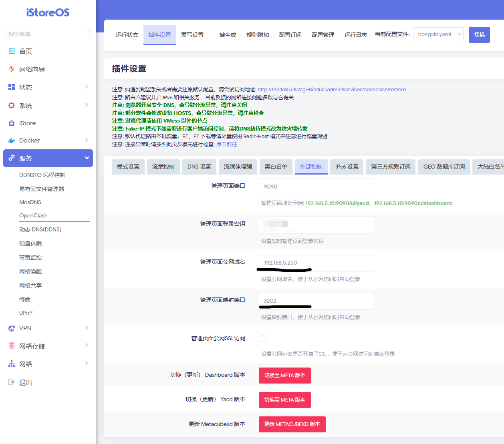The width and height of the screenshot is (504, 444).
Task: Collapse the 服务 menu chevron
Action: [x=87, y=158]
